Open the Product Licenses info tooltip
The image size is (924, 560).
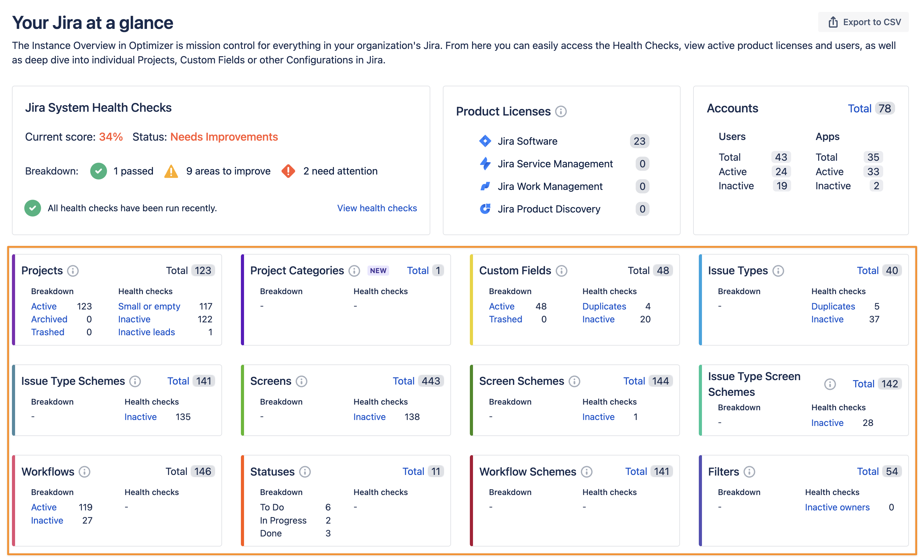click(561, 111)
